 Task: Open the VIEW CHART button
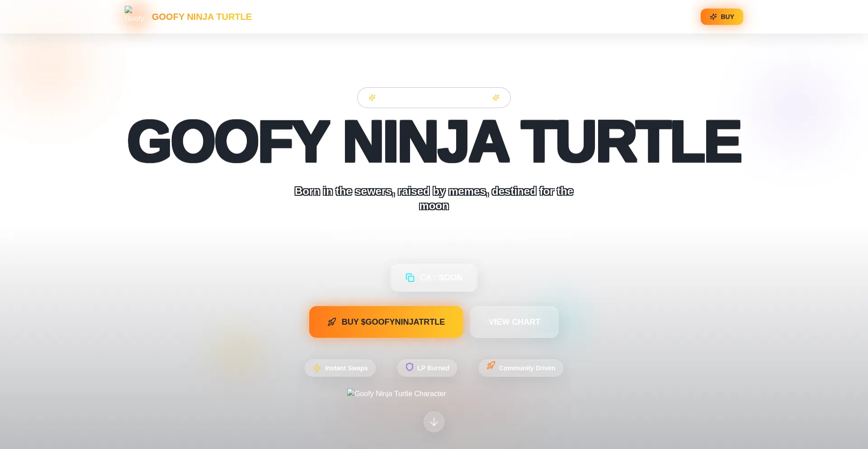[514, 322]
